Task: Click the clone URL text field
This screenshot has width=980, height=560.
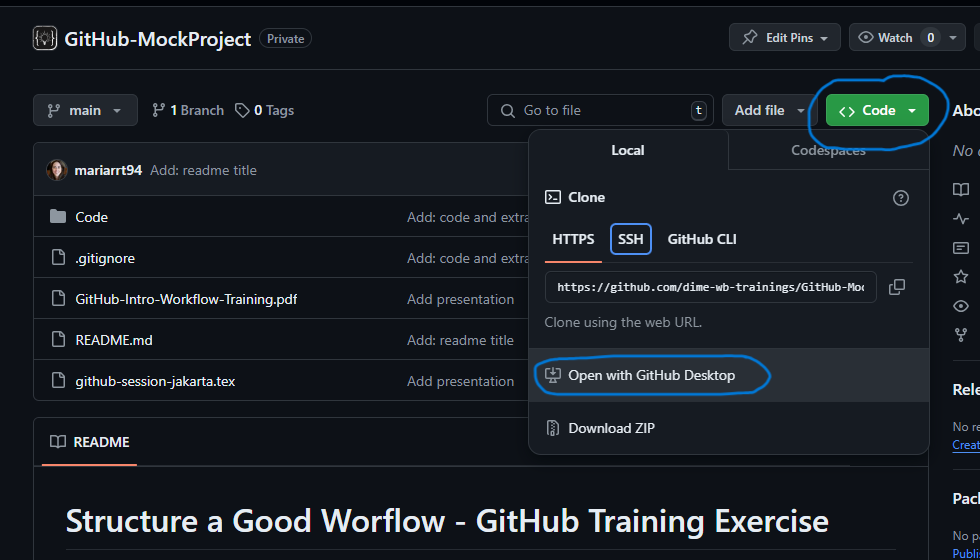Action: 711,287
